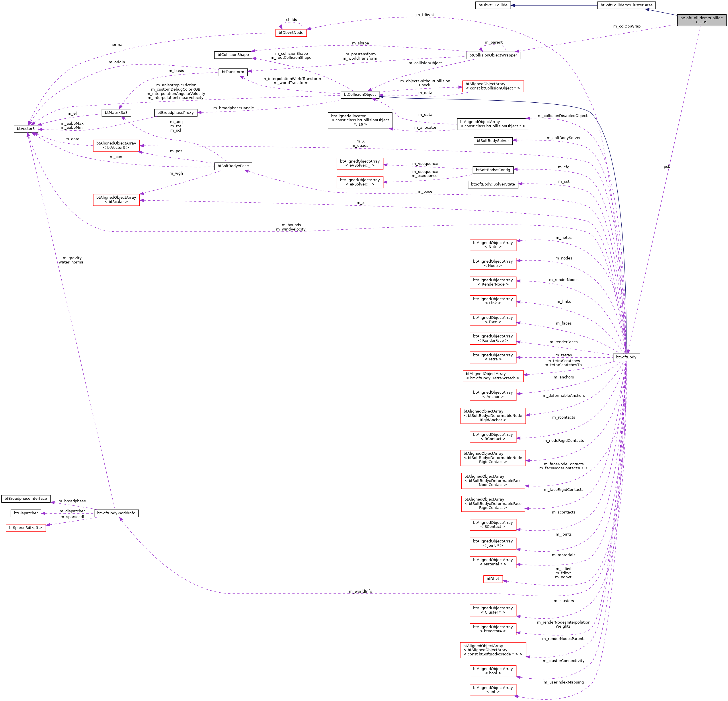Open btAlignedObjectArray Anchor node
This screenshot has width=728, height=701.
coord(493,395)
